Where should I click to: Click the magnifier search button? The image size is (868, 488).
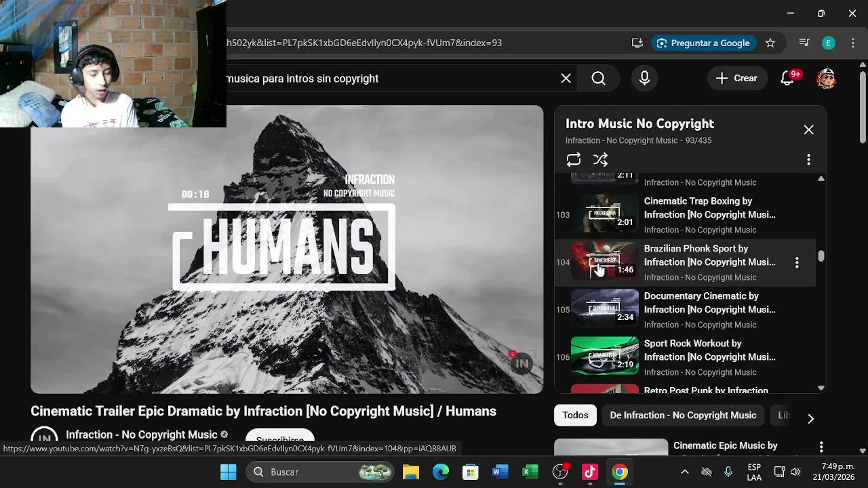pos(598,79)
